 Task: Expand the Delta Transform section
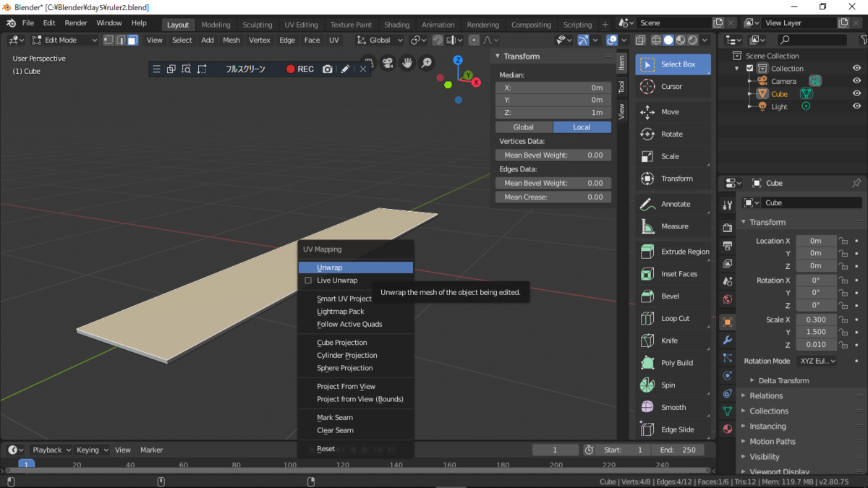783,380
